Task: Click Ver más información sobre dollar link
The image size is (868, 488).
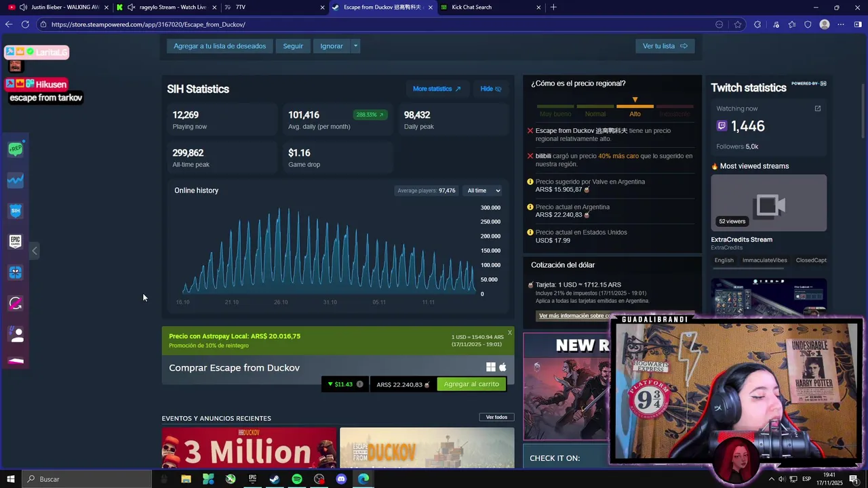Action: point(576,316)
